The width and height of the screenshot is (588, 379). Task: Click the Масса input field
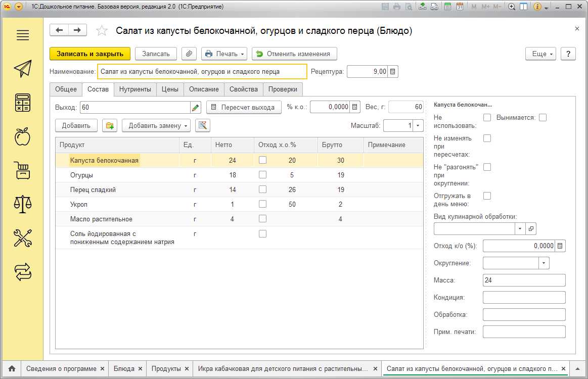pyautogui.click(x=524, y=280)
